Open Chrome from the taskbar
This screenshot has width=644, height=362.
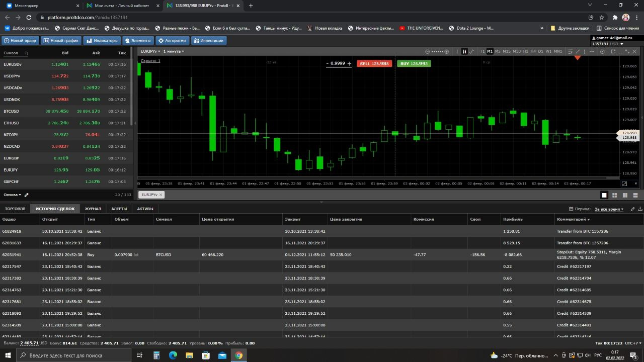click(238, 355)
